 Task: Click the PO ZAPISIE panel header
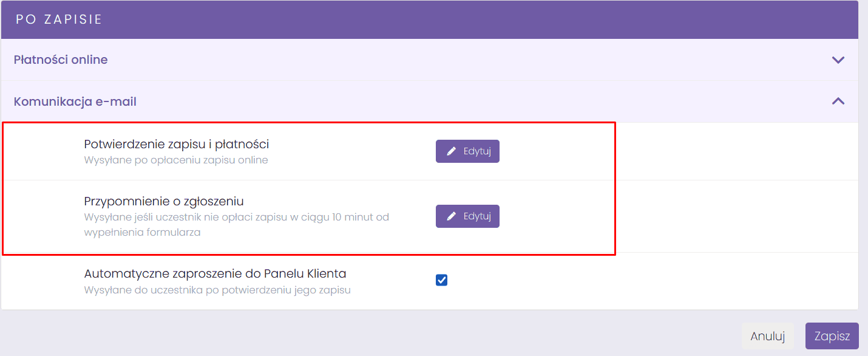59,19
